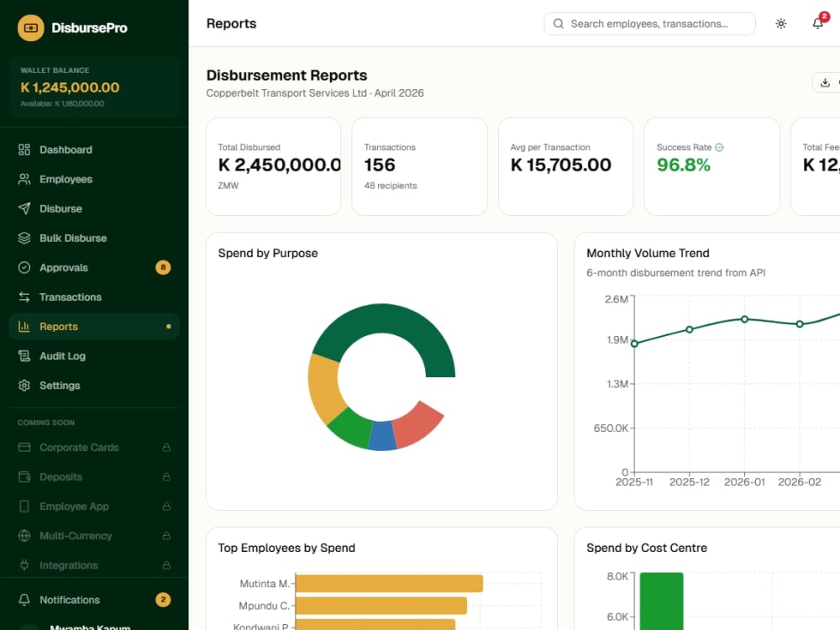
Task: Open the notifications bell in the header
Action: 817,24
